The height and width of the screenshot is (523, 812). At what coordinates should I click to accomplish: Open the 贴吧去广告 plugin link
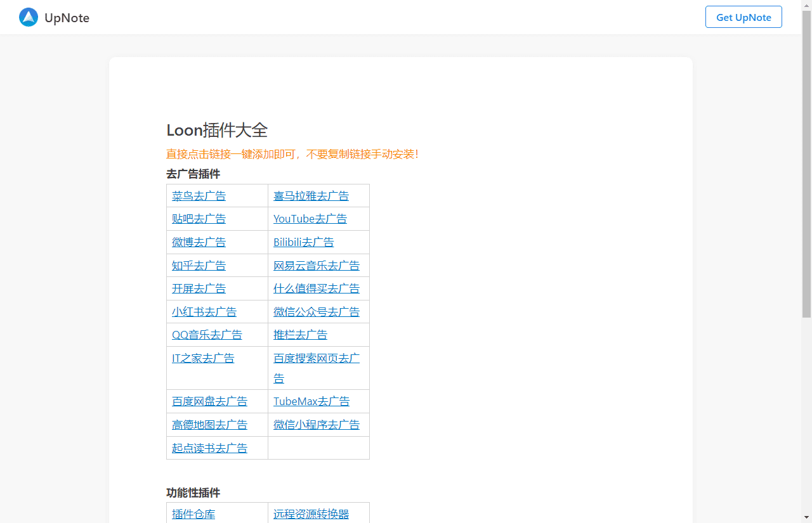pyautogui.click(x=199, y=219)
